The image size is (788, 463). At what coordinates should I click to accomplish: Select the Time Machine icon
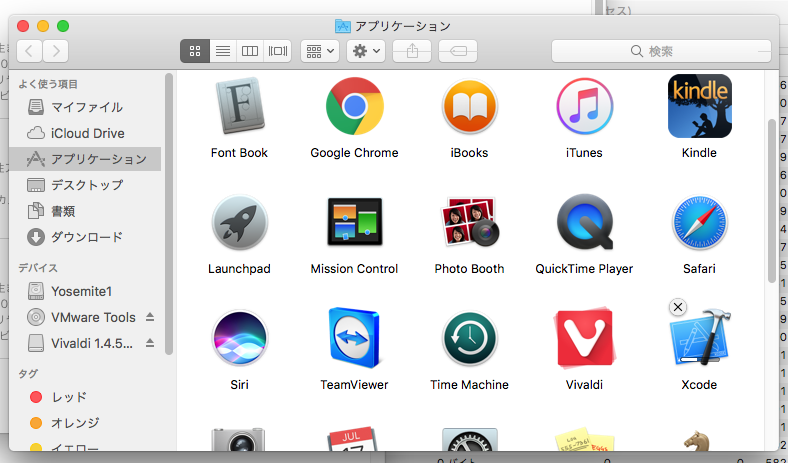click(x=469, y=338)
